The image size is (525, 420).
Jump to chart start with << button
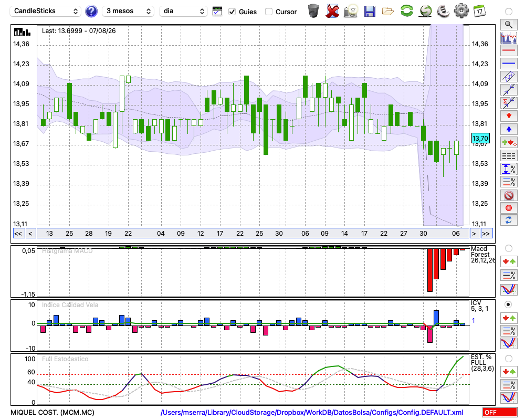click(x=18, y=234)
